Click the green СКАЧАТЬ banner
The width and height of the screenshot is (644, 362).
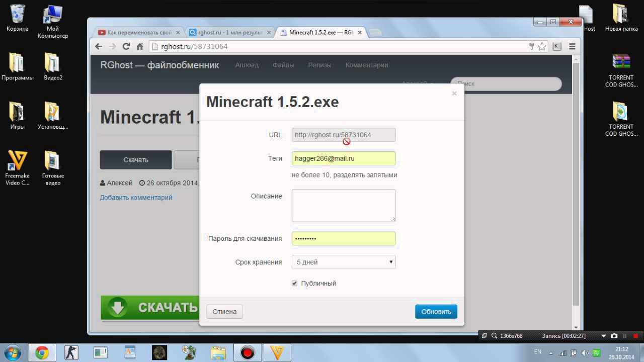tap(150, 308)
